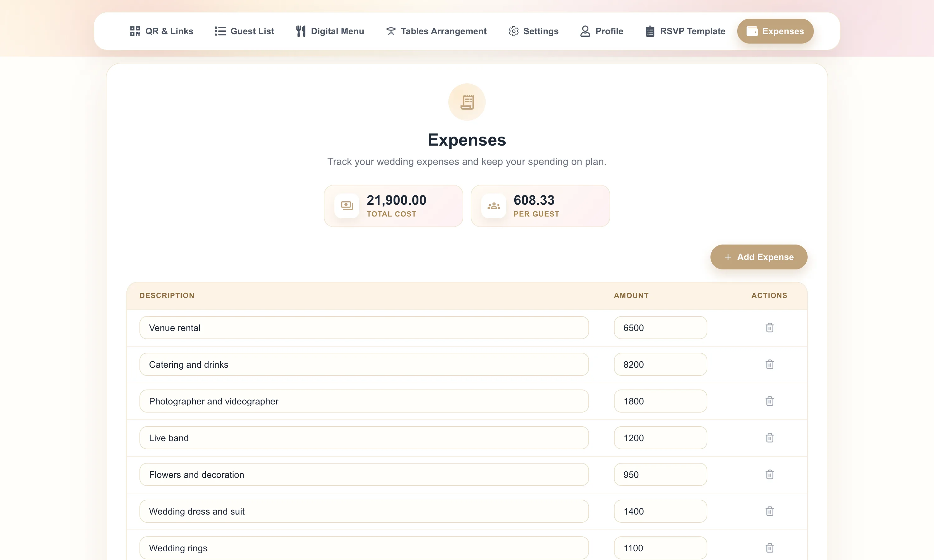Image resolution: width=934 pixels, height=560 pixels.
Task: Click the people icon in Per Guest card
Action: [493, 206]
